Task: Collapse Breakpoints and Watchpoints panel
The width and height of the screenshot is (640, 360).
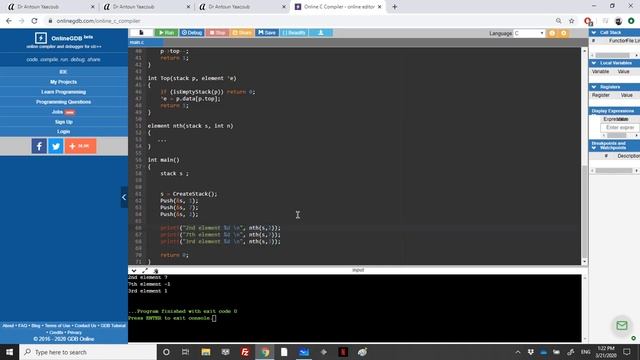Action: click(594, 148)
